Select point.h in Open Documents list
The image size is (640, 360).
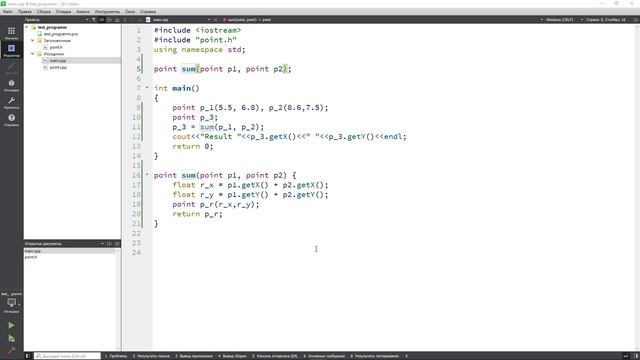click(x=31, y=257)
